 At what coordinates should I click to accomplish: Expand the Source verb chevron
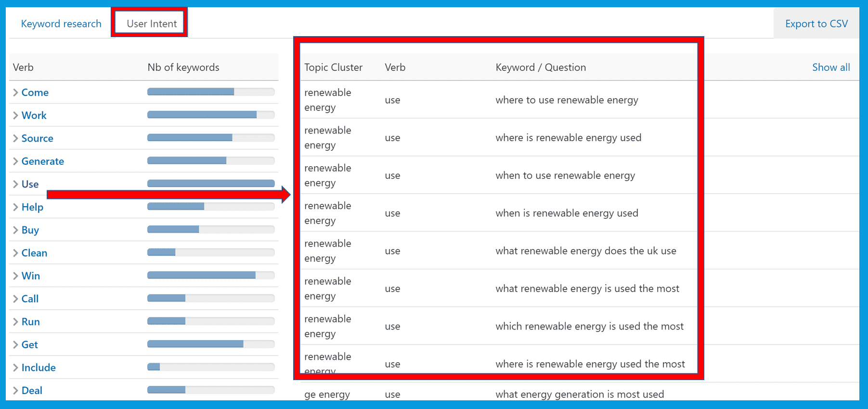(x=15, y=138)
